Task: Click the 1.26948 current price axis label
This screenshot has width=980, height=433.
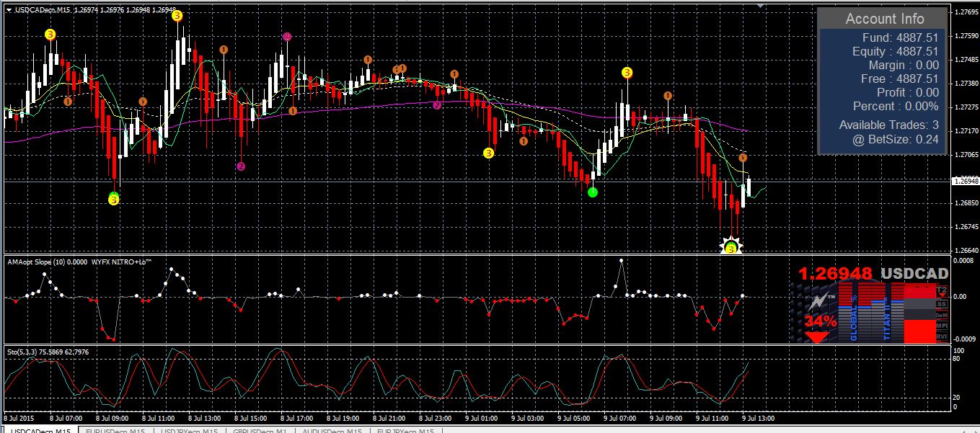Action: pyautogui.click(x=966, y=182)
